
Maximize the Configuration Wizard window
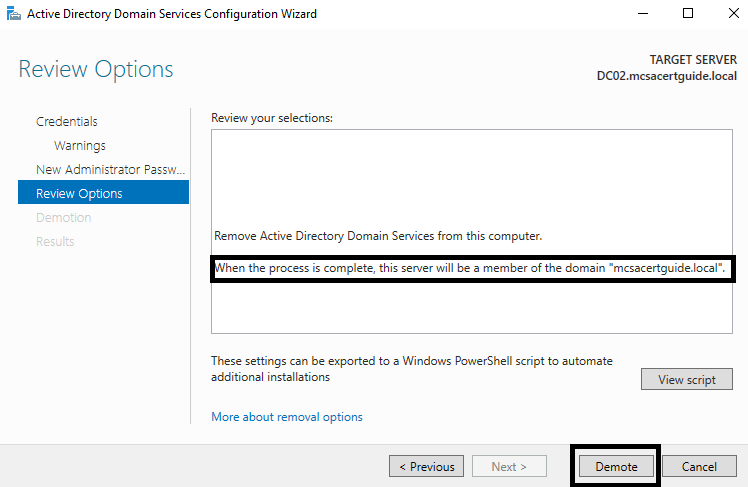688,14
